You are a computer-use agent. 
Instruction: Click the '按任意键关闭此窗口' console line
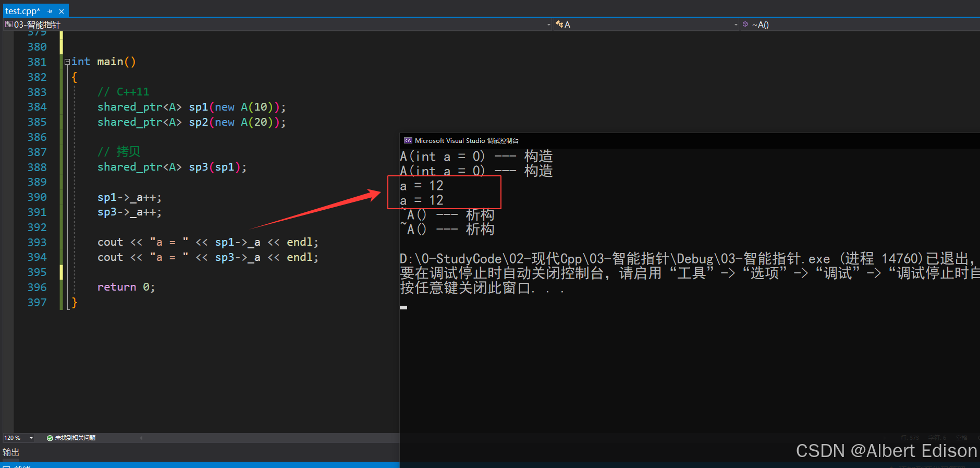482,288
